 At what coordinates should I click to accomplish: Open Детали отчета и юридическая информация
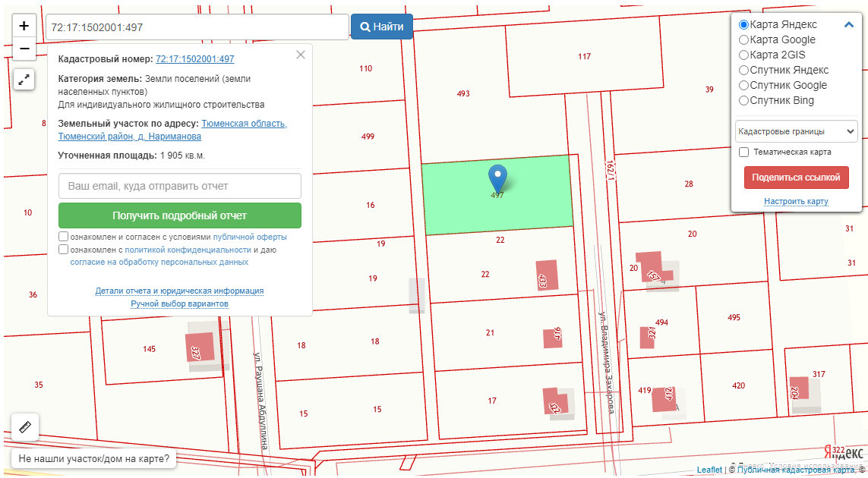click(179, 291)
